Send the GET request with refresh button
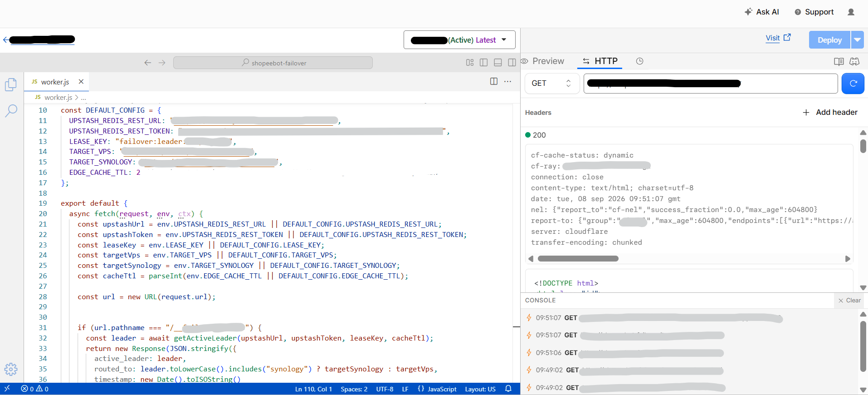Screen dimensions: 868x395 [853, 84]
